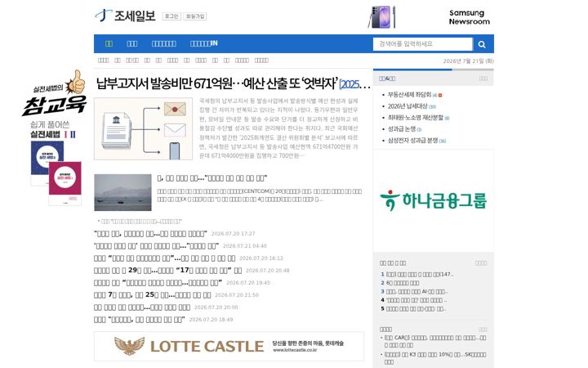Image resolution: width=588 pixels, height=368 pixels.
Task: Open ranked item number 2
Action: 403,283
